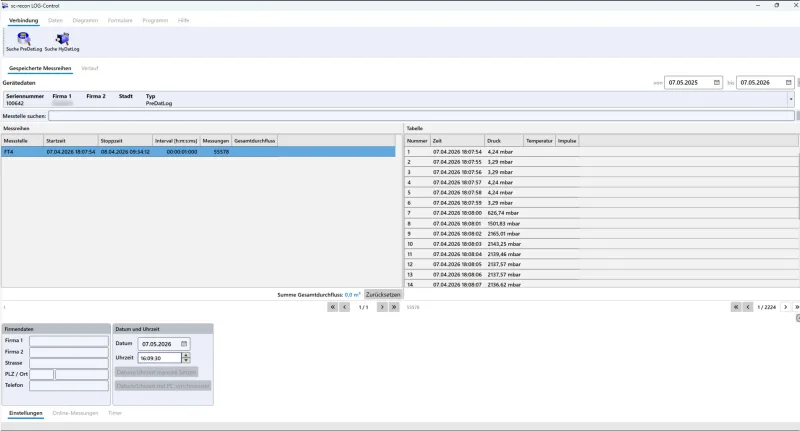Screen dimensions: 800x431
Task: Go to first page of Tabelle pager
Action: 736,307
